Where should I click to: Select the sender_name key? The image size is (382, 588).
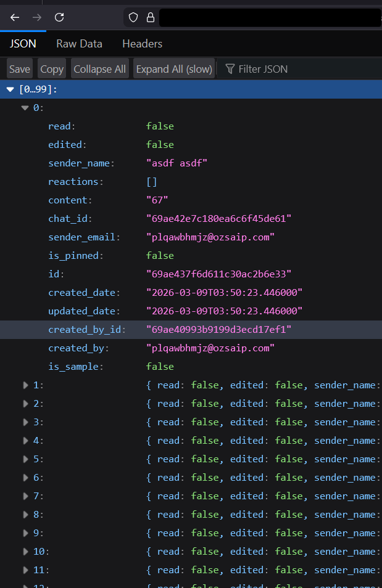click(x=79, y=163)
